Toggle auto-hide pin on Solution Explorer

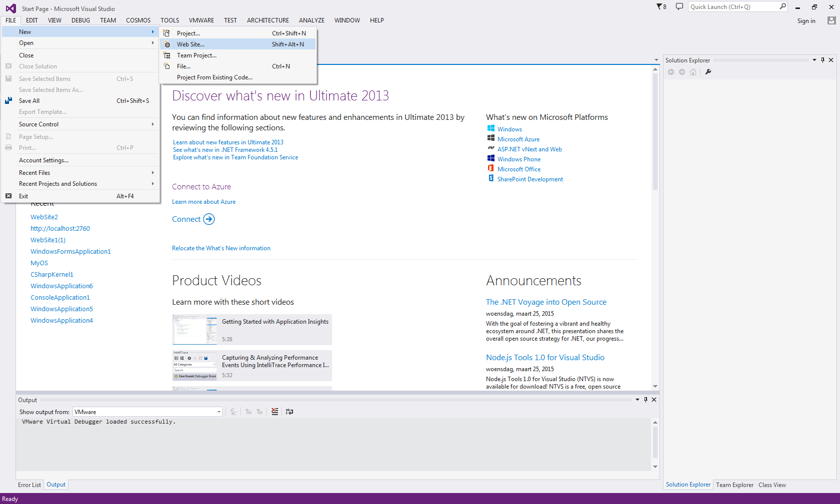click(x=822, y=59)
